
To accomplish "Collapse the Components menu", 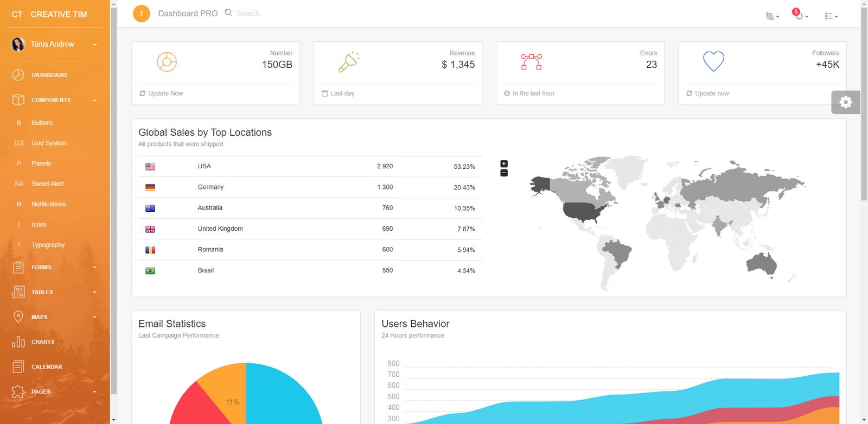I will coord(95,100).
